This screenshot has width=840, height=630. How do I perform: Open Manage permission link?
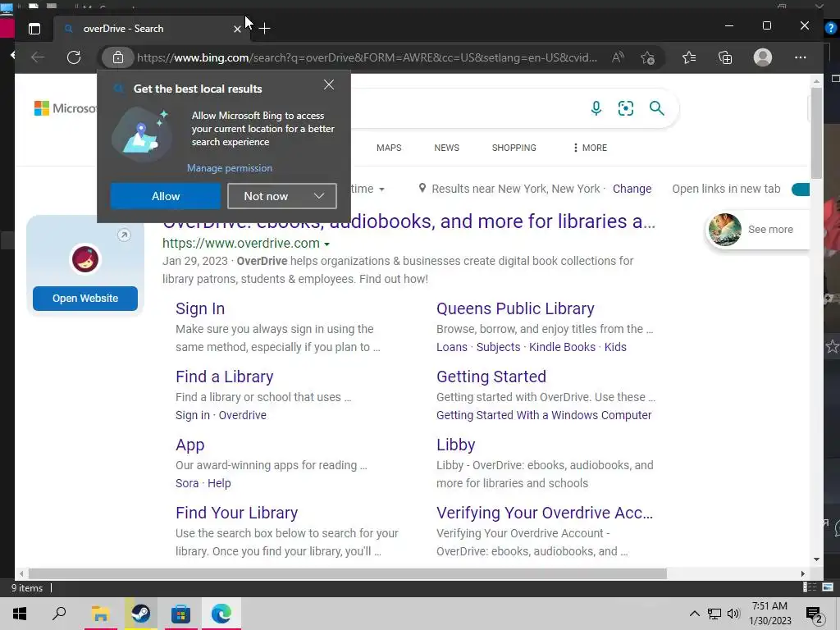(230, 168)
